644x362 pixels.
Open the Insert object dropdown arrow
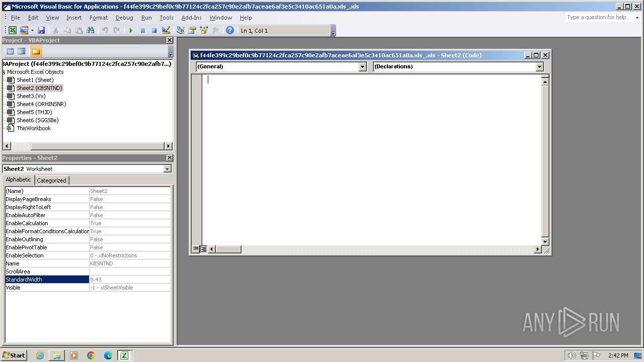click(x=32, y=31)
